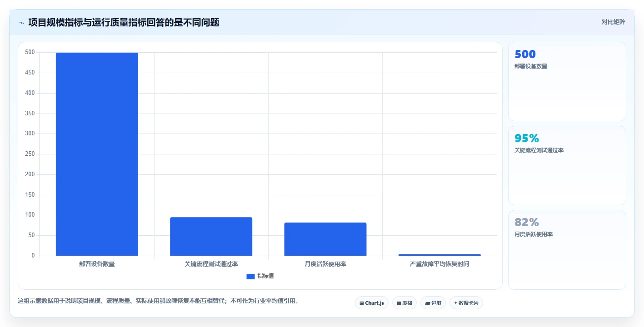Select the 进度 tag chip
Viewport: 644px width, 327px height.
(433, 303)
